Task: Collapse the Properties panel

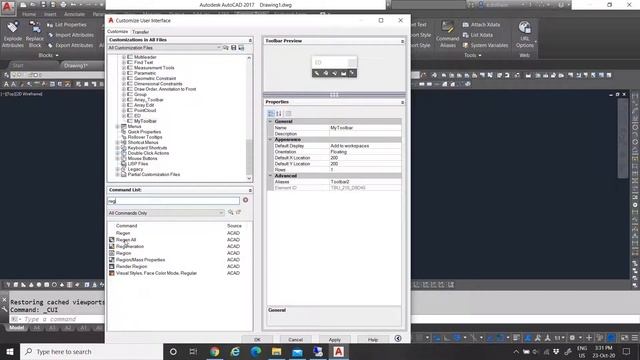Action: tap(402, 102)
